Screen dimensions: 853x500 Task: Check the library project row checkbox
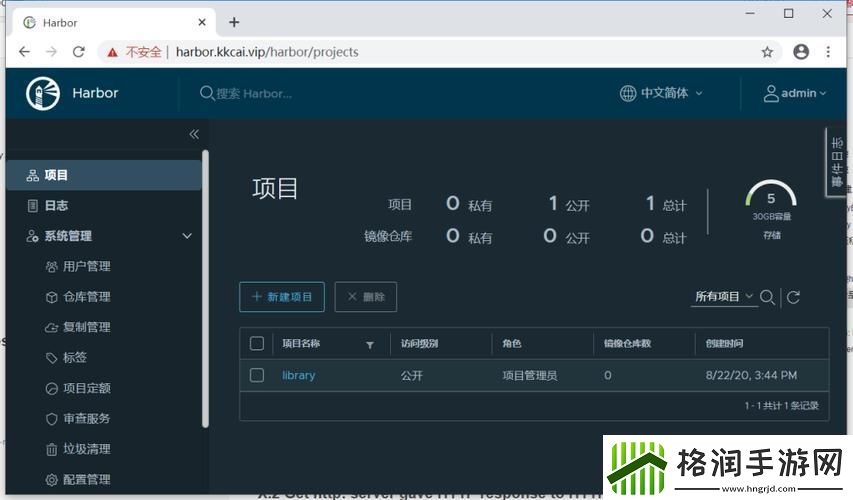(257, 375)
